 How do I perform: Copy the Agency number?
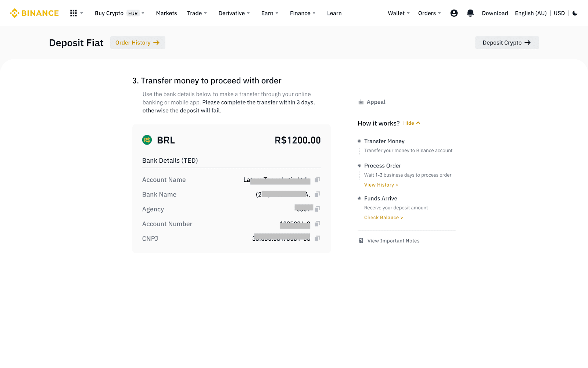[x=318, y=209]
